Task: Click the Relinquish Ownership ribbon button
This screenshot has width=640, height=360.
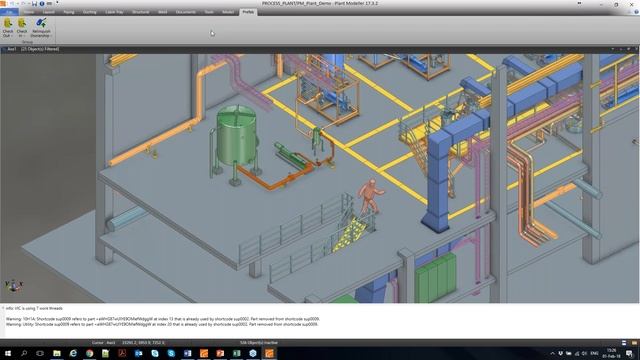Action: tap(41, 28)
